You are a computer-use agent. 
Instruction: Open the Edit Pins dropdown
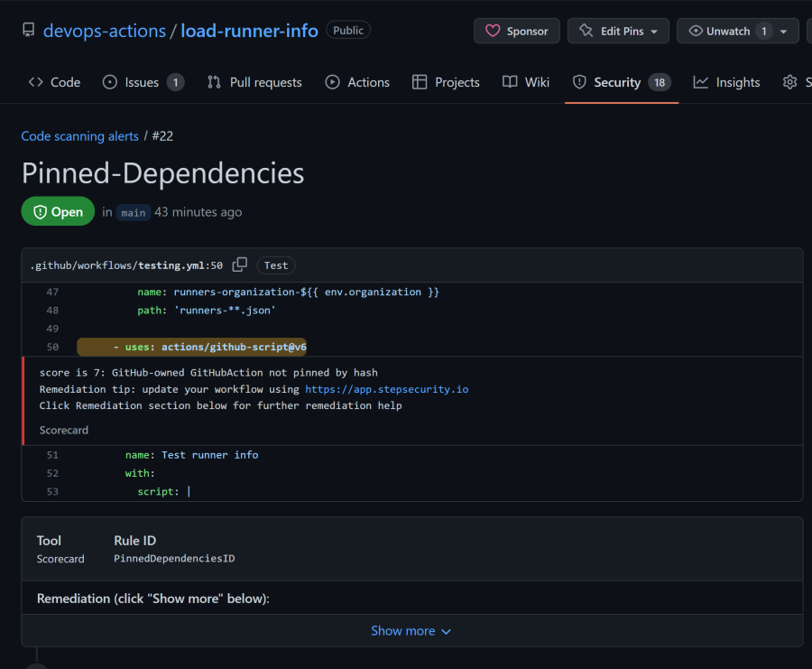(x=618, y=31)
